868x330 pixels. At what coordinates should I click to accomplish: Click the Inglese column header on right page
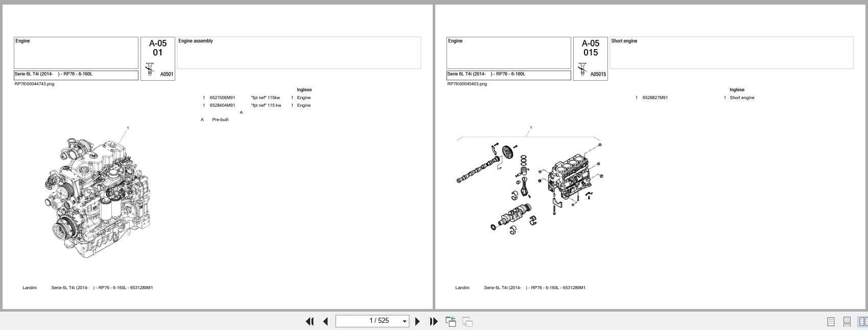[x=737, y=89]
